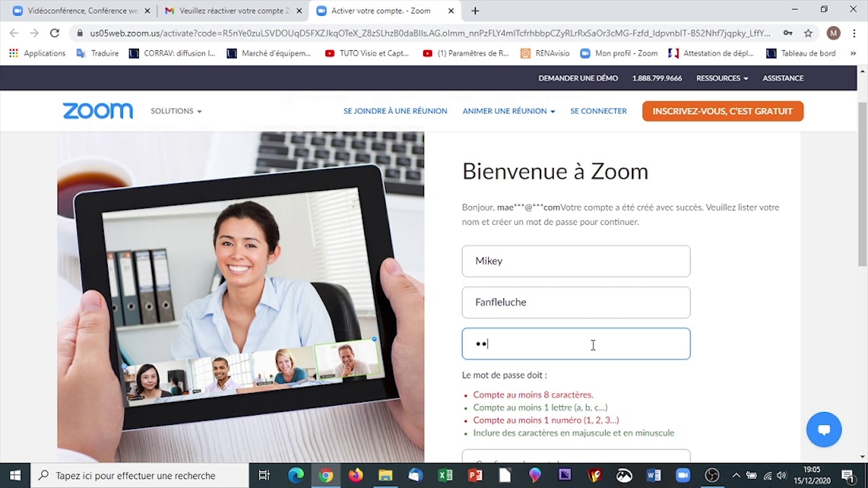Open Excel from the taskbar
This screenshot has width=868, height=488.
446,475
